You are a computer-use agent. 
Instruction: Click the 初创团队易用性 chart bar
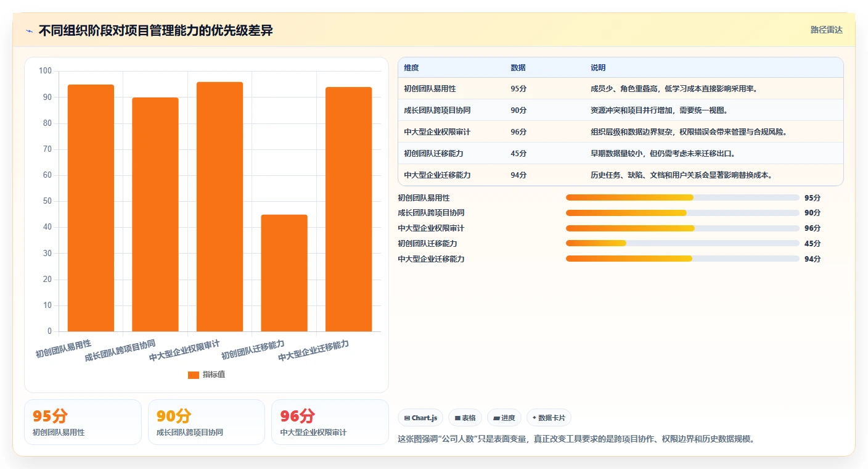[91, 208]
